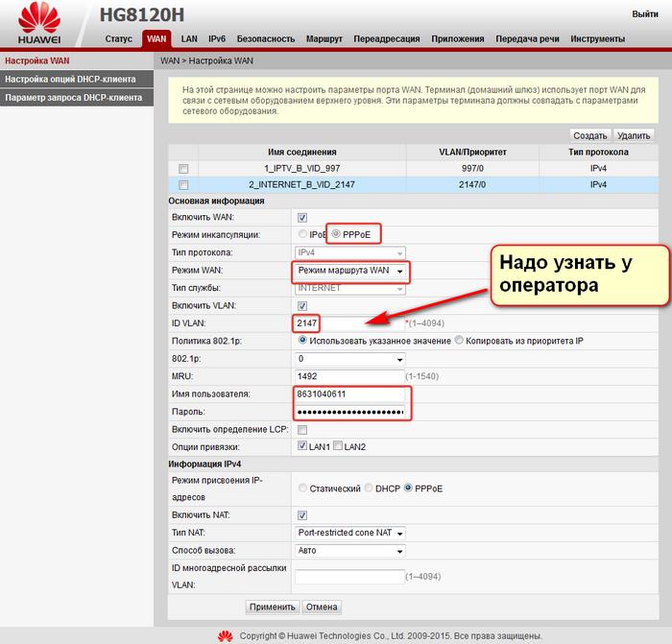
Task: Open the Тип NAT dropdown
Action: pos(350,533)
